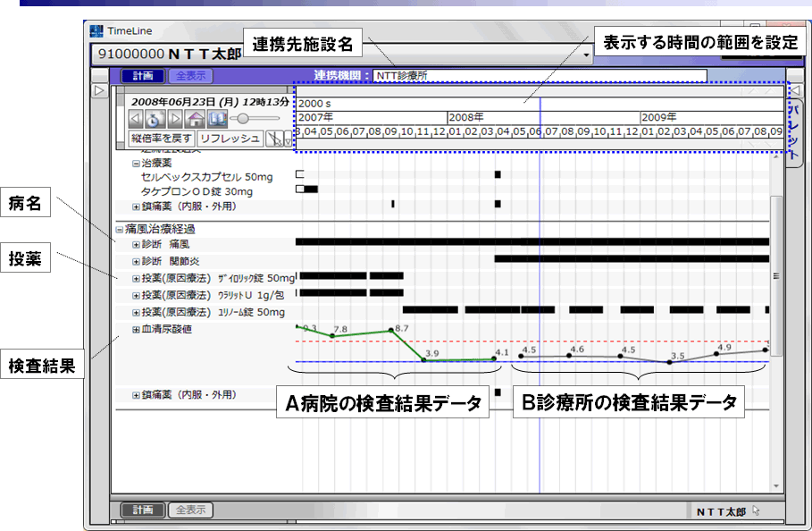Click the 縦倍率を戻す button
Screen dimensions: 812x531
coord(162,139)
